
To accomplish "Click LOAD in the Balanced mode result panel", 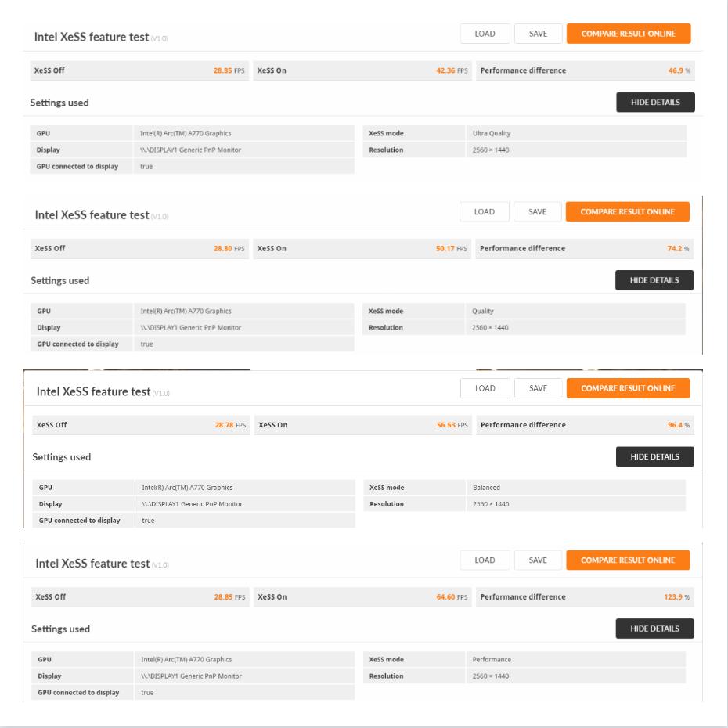I will click(485, 387).
